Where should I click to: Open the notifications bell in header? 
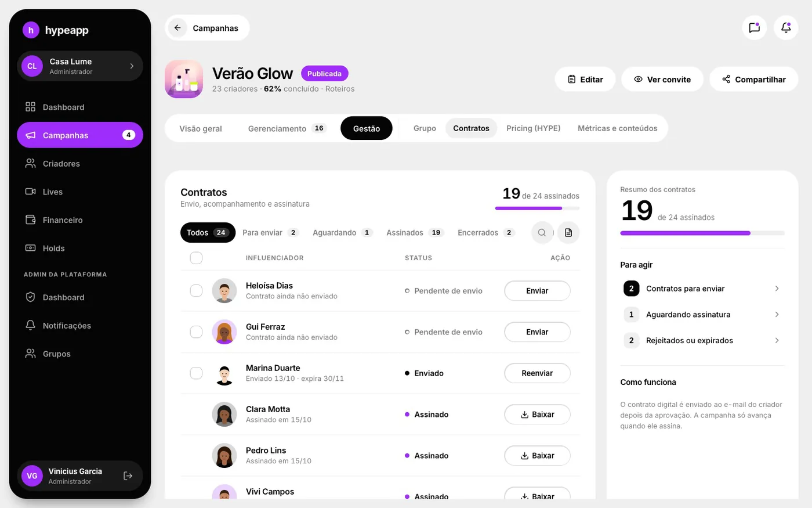(x=786, y=28)
